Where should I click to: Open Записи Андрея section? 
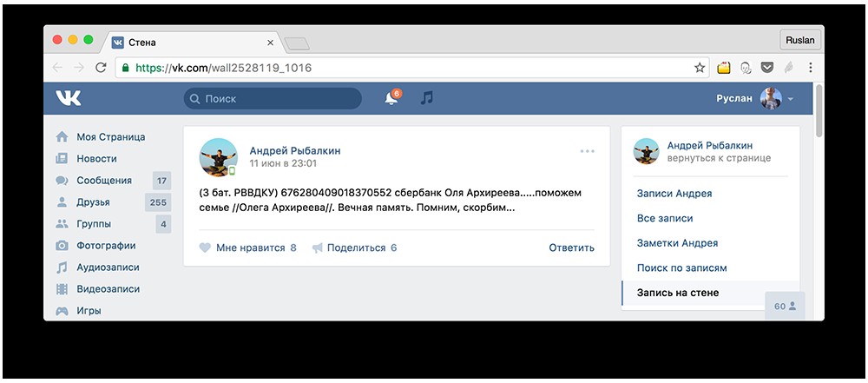(x=674, y=194)
